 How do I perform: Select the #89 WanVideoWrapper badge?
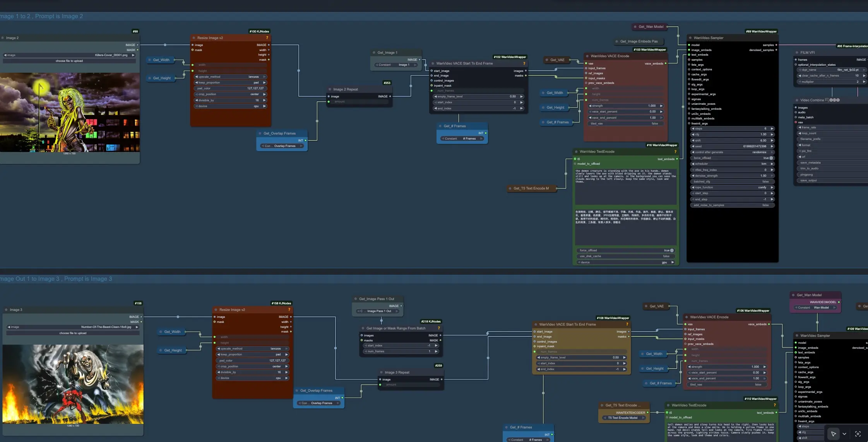click(x=761, y=32)
